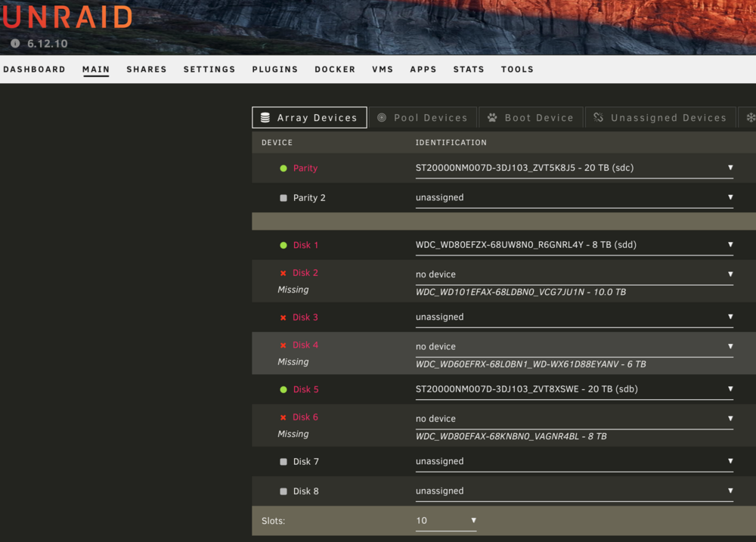Click the red X icon for Disk 3
The image size is (756, 542).
pos(283,317)
